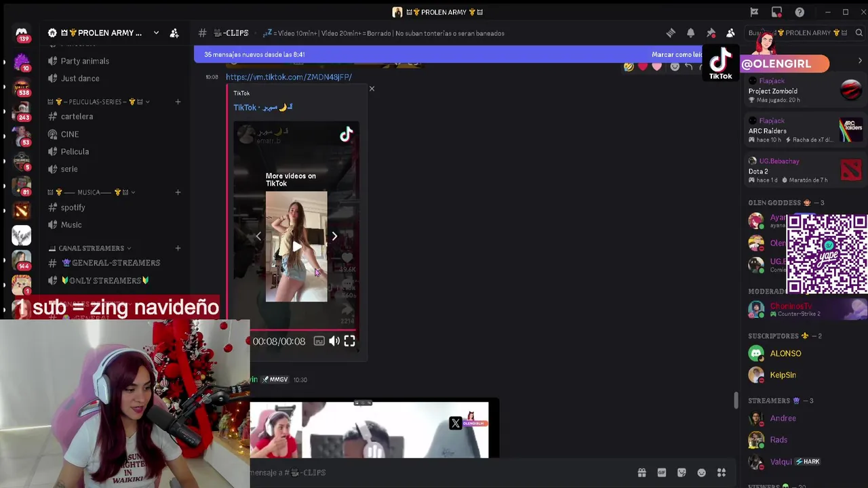Screen dimensions: 868x488
Task: Expand activity panel chevron arrow
Action: [860, 61]
